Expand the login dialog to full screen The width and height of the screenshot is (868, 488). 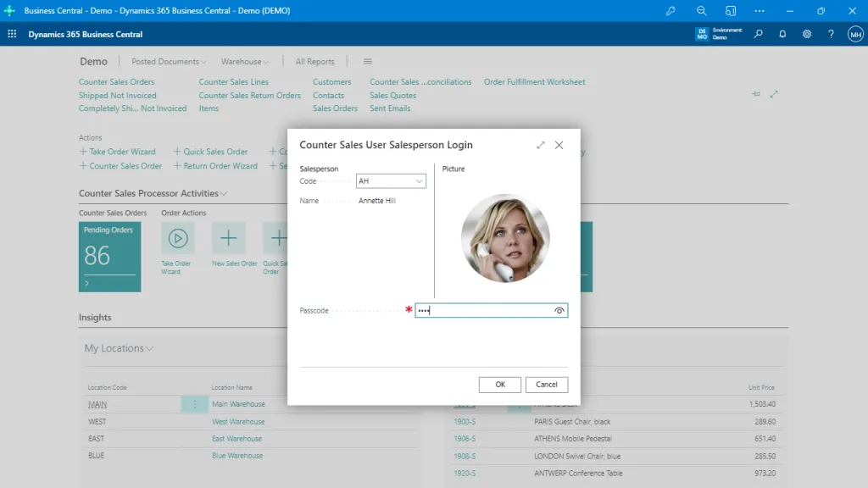coord(540,145)
